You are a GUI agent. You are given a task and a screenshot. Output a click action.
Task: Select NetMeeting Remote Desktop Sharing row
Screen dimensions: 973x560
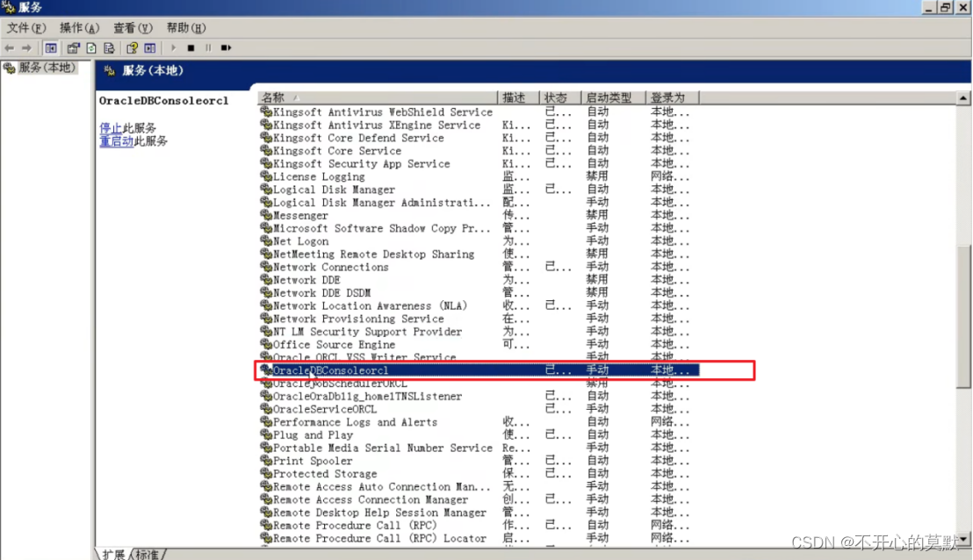(x=479, y=254)
